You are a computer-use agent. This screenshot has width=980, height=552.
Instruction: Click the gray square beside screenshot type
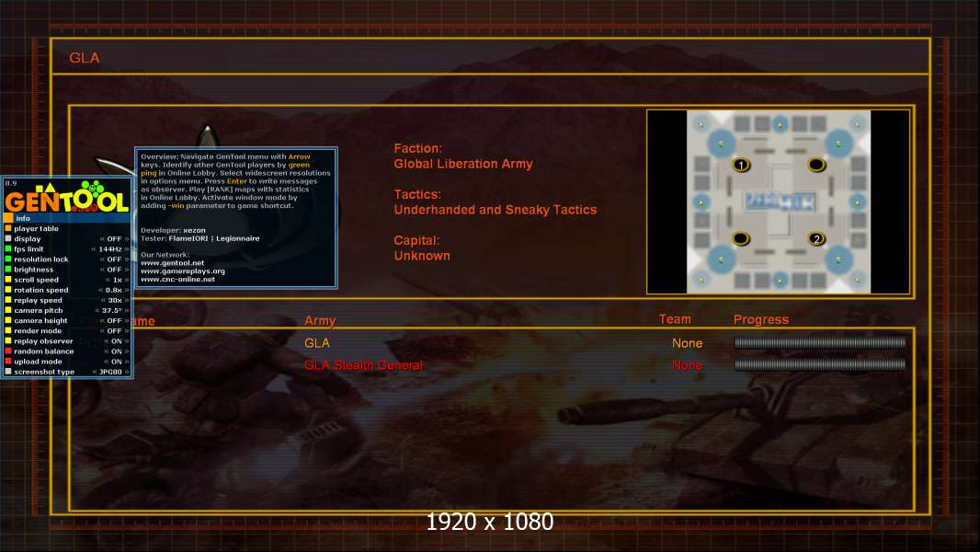(8, 372)
